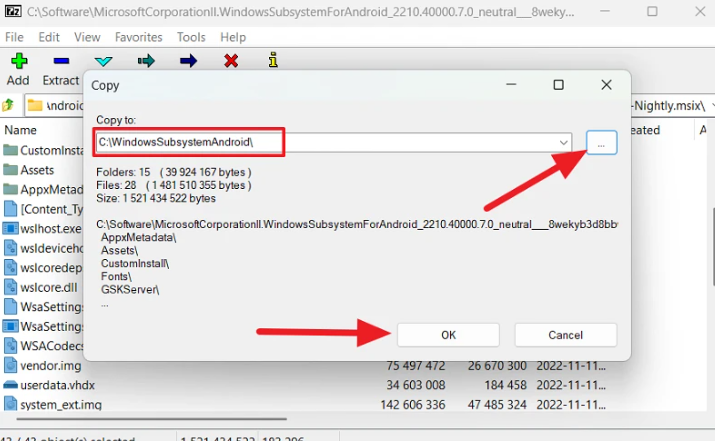715x441 pixels.
Task: Click the 184 458 packed size cell
Action: 505,385
